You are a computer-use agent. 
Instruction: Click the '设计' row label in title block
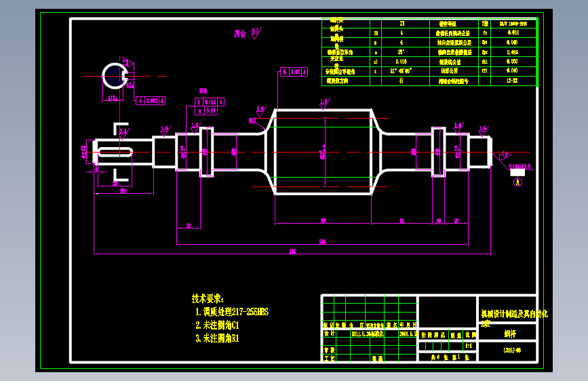(330, 334)
